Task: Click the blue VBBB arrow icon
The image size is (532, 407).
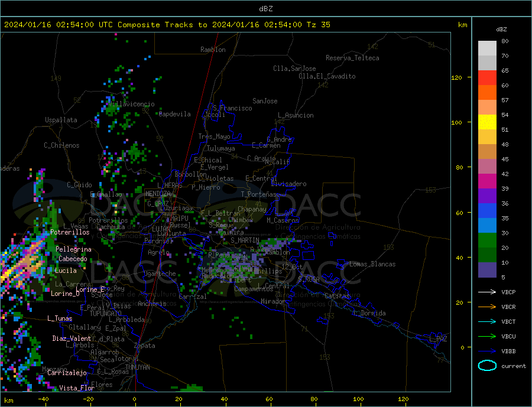Action: (487, 351)
